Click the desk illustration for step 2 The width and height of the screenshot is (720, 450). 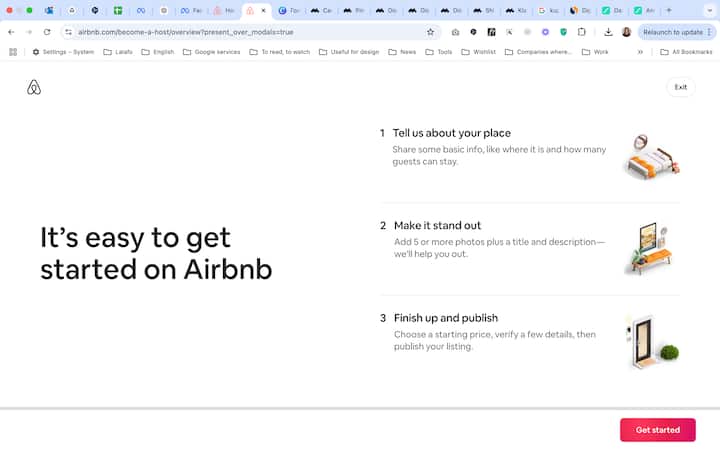point(650,248)
